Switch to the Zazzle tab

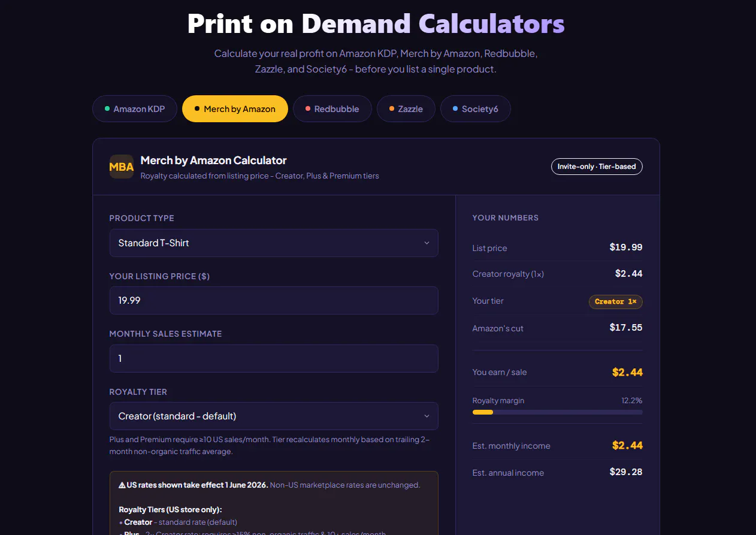(406, 109)
